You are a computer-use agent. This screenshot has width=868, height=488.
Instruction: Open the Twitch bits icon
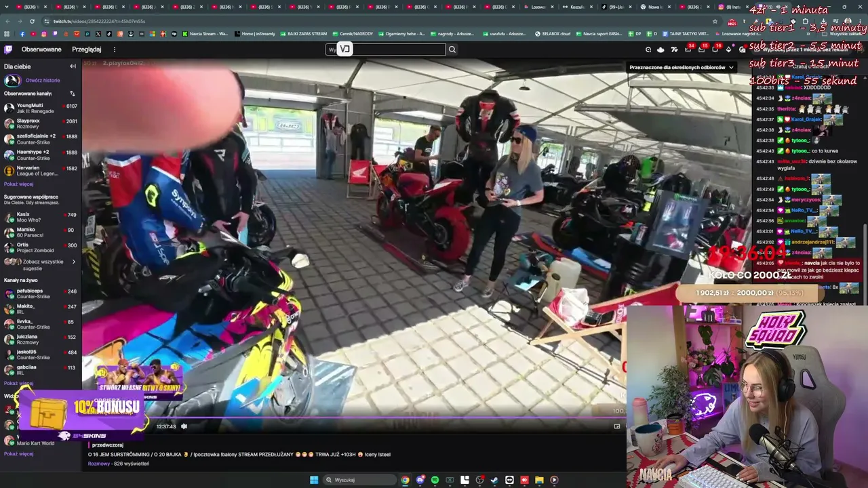(729, 49)
